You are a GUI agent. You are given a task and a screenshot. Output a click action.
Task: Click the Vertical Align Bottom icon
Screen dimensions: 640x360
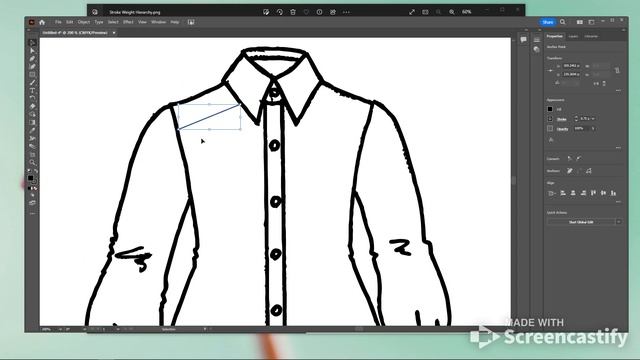coord(613,193)
